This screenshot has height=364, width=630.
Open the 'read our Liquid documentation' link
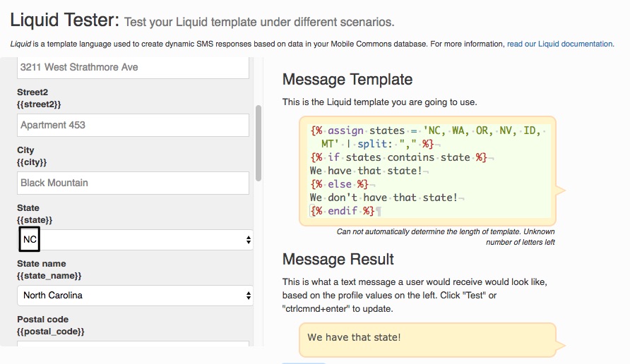click(x=559, y=44)
